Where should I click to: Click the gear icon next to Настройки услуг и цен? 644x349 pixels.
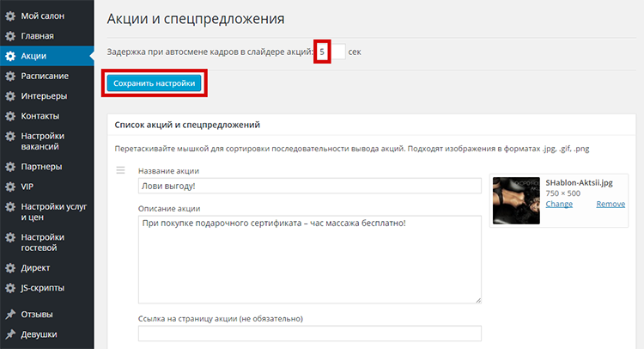coord(10,207)
